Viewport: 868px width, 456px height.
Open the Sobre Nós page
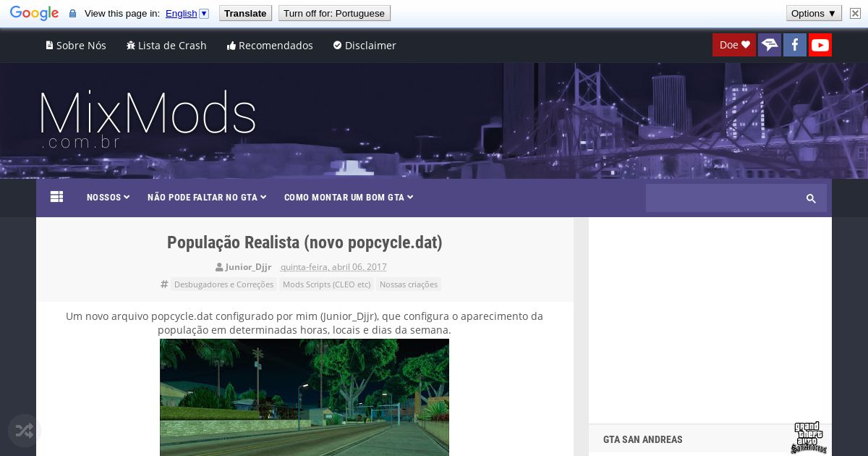point(76,45)
